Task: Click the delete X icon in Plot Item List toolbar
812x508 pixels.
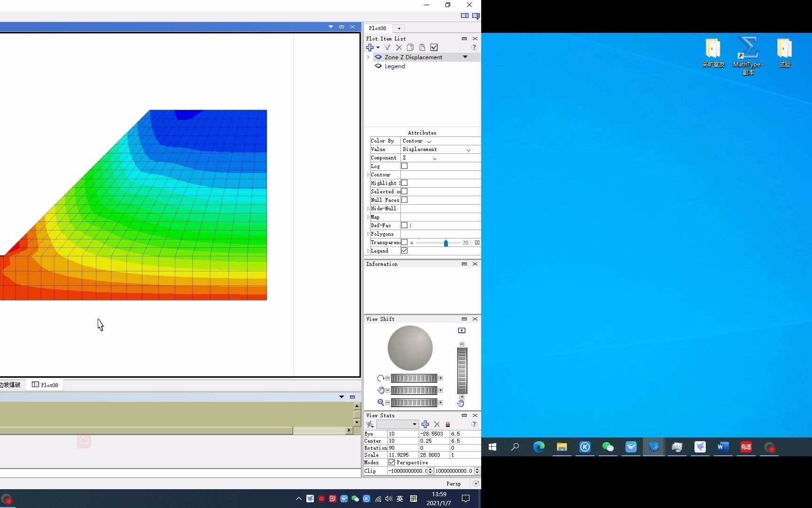Action: (x=398, y=48)
